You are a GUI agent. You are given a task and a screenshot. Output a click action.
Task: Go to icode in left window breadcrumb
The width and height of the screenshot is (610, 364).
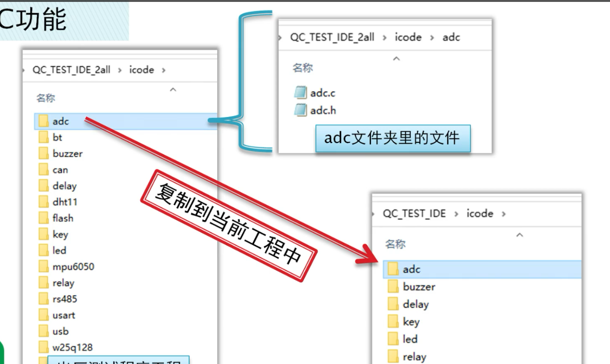(x=142, y=70)
